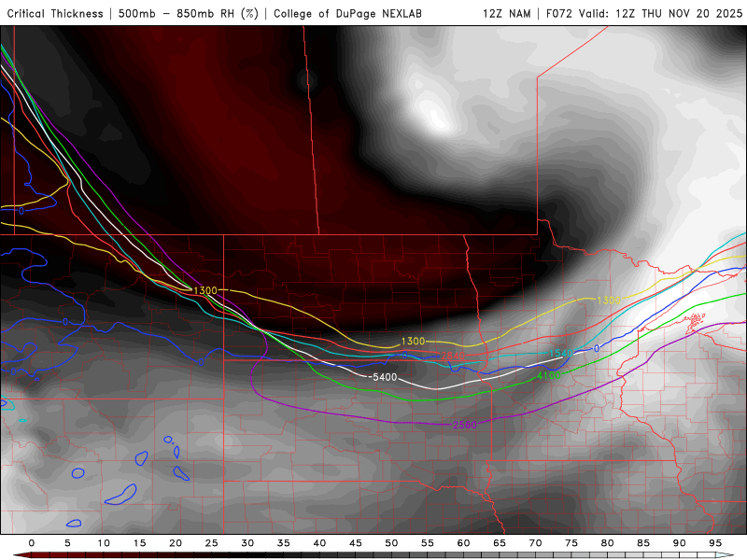Click the purple "2560" contour label
The height and width of the screenshot is (560, 747).
[464, 425]
